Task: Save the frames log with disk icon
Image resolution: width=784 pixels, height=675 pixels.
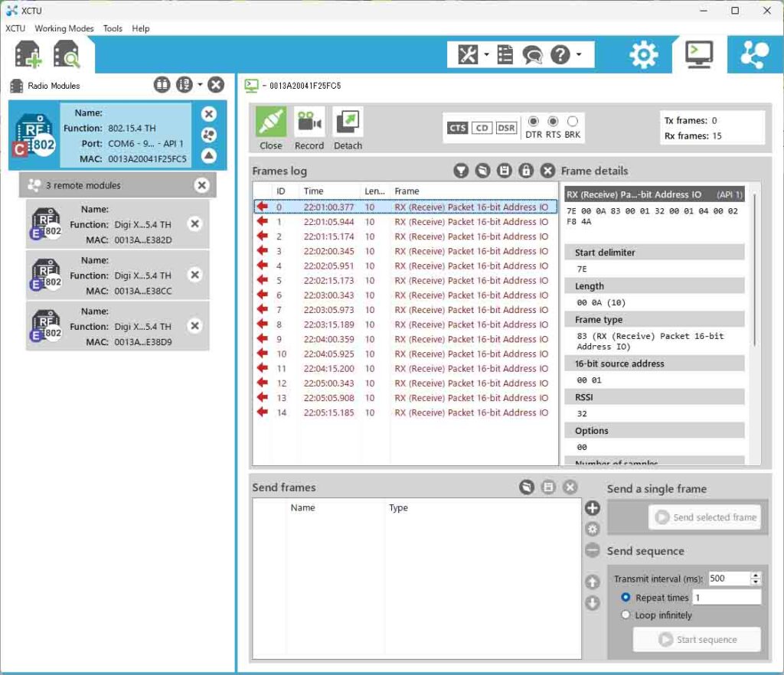Action: (504, 171)
